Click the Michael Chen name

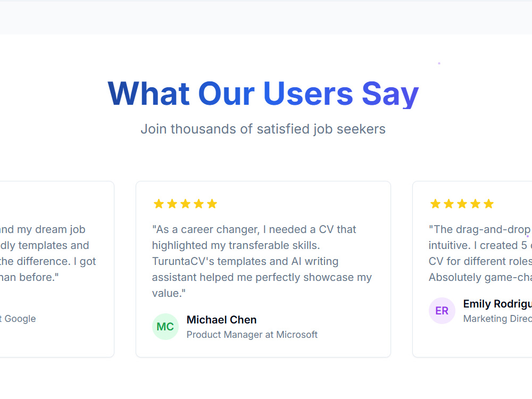pyautogui.click(x=221, y=320)
